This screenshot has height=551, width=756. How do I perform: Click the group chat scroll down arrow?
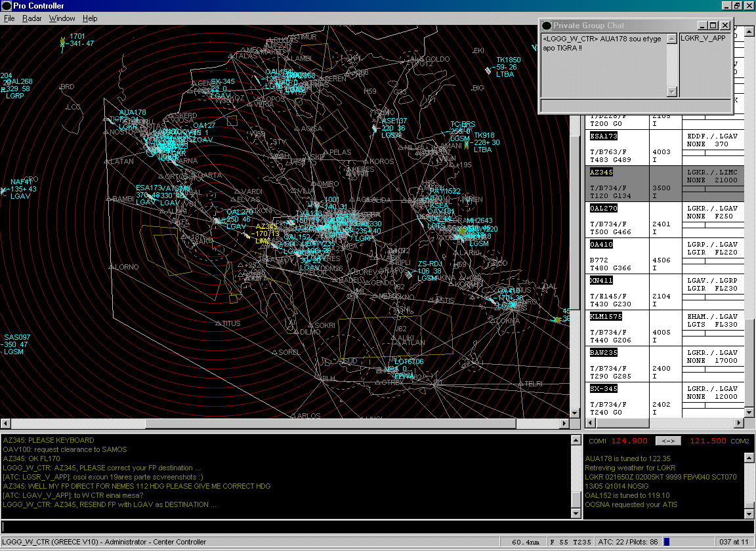click(x=671, y=92)
